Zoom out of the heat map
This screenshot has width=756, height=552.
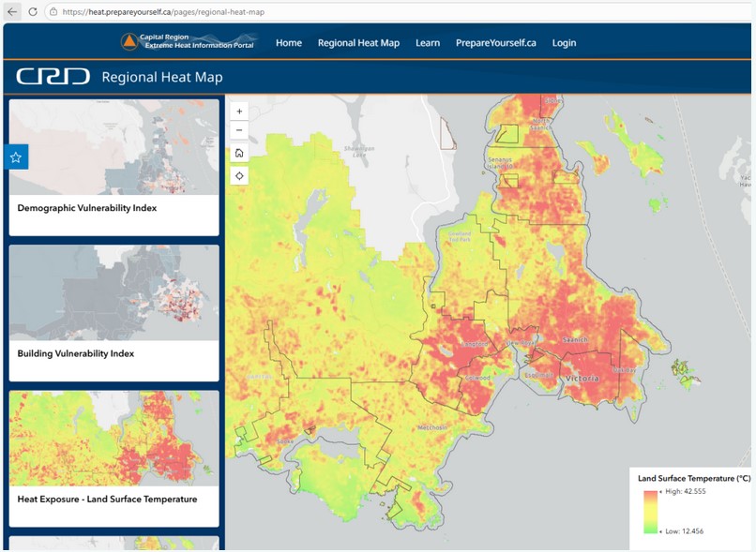[239, 130]
